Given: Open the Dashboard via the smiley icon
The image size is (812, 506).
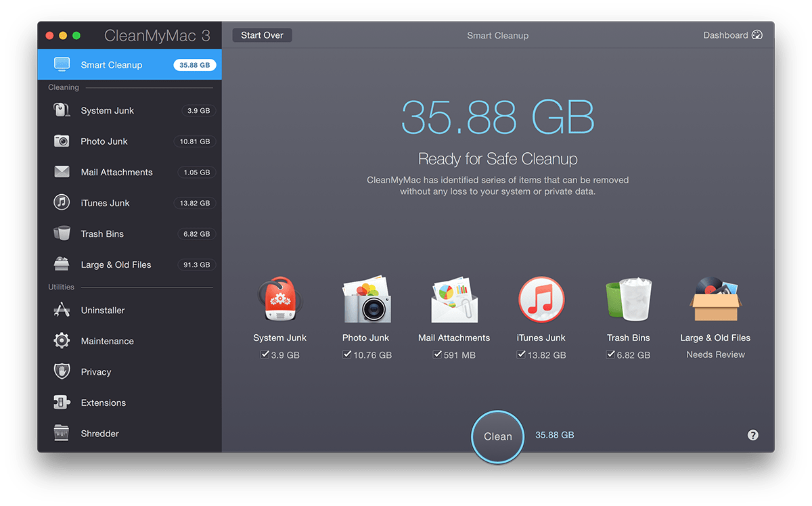Looking at the screenshot, I should [757, 34].
